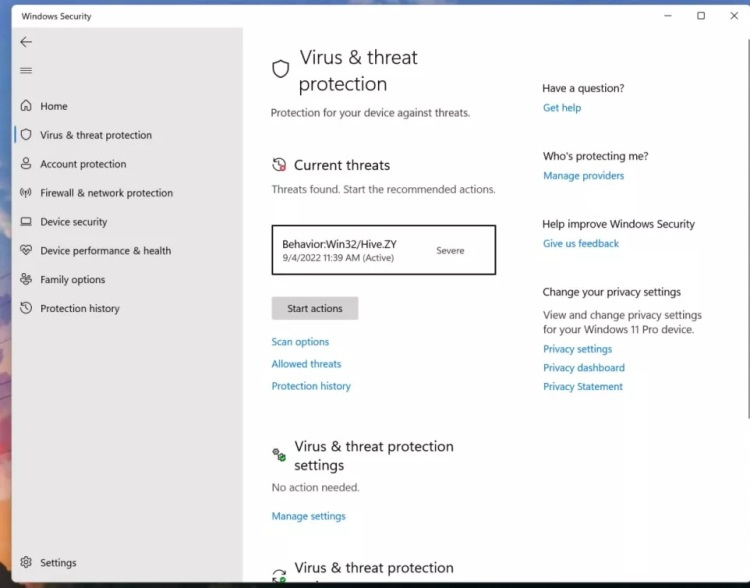The image size is (750, 588).
Task: Click the Firewall & network protection icon
Action: pos(26,193)
